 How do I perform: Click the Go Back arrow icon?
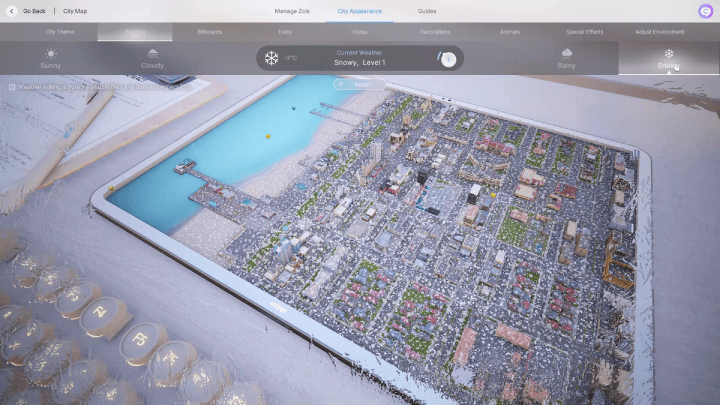point(13,11)
